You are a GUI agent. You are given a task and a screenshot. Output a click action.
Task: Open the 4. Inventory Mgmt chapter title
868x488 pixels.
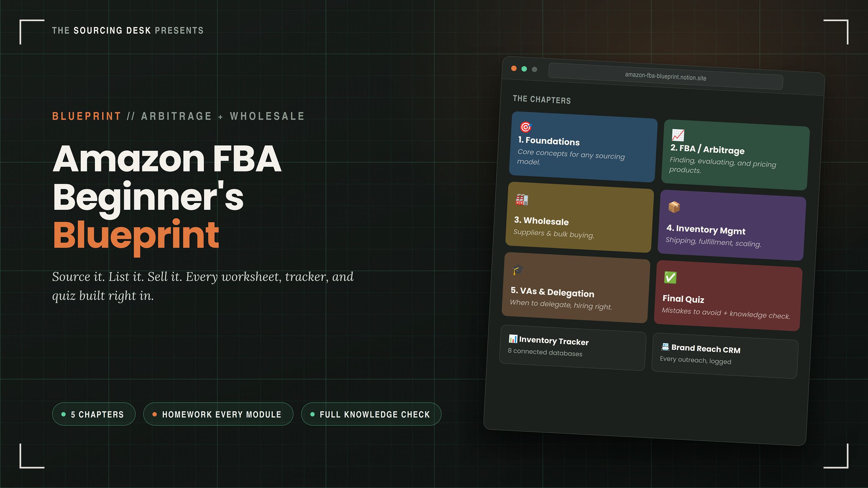(x=706, y=229)
